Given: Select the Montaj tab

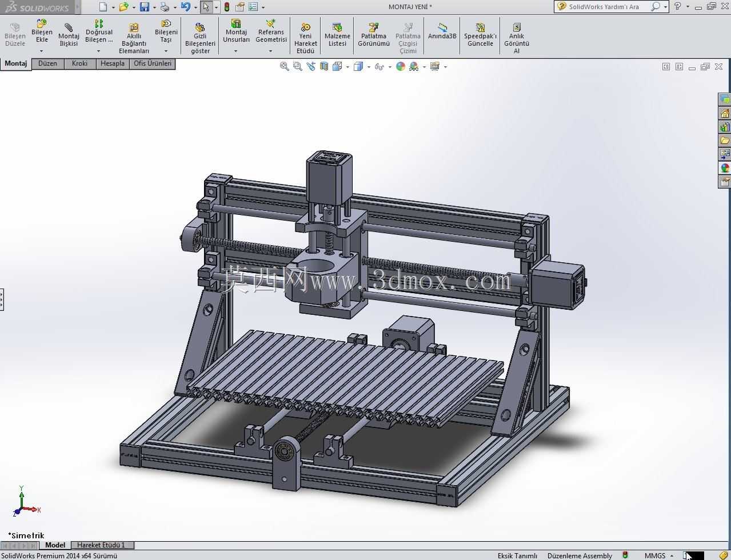Looking at the screenshot, I should click(x=16, y=63).
